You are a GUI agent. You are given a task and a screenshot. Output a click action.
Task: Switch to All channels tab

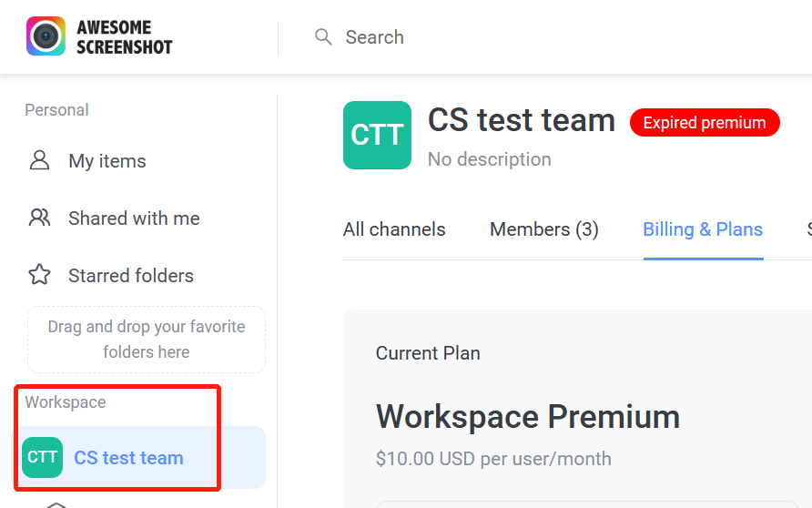pos(394,229)
